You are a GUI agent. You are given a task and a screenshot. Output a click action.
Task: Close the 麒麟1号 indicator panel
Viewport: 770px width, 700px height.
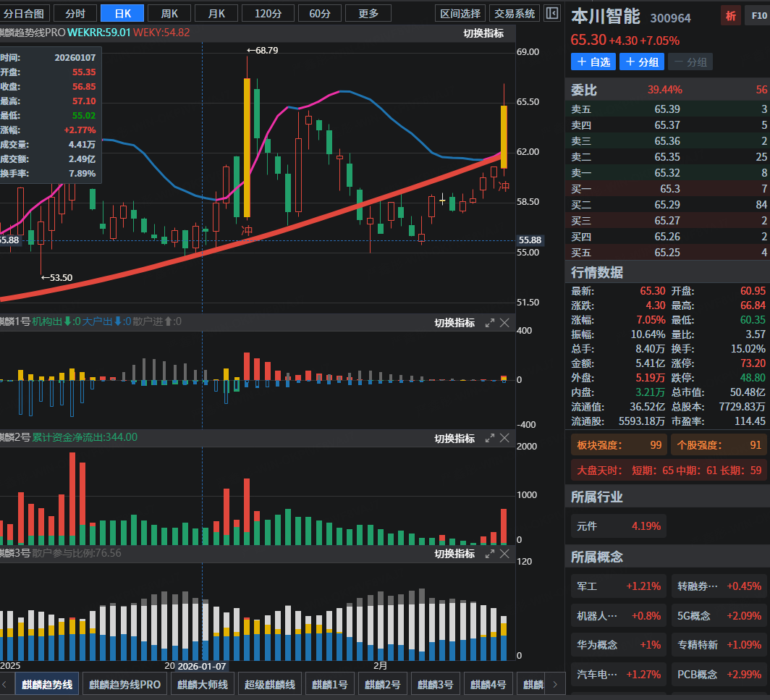point(505,323)
